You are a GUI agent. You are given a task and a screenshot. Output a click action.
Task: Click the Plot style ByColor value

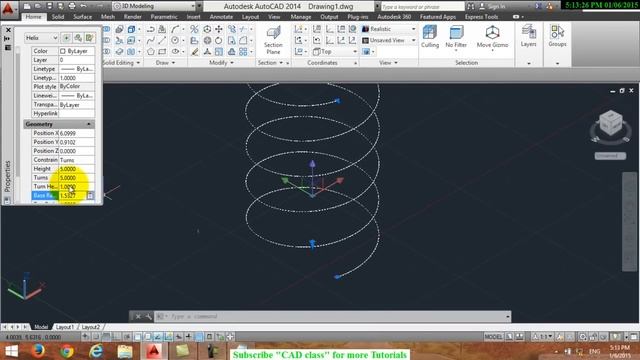click(77, 87)
